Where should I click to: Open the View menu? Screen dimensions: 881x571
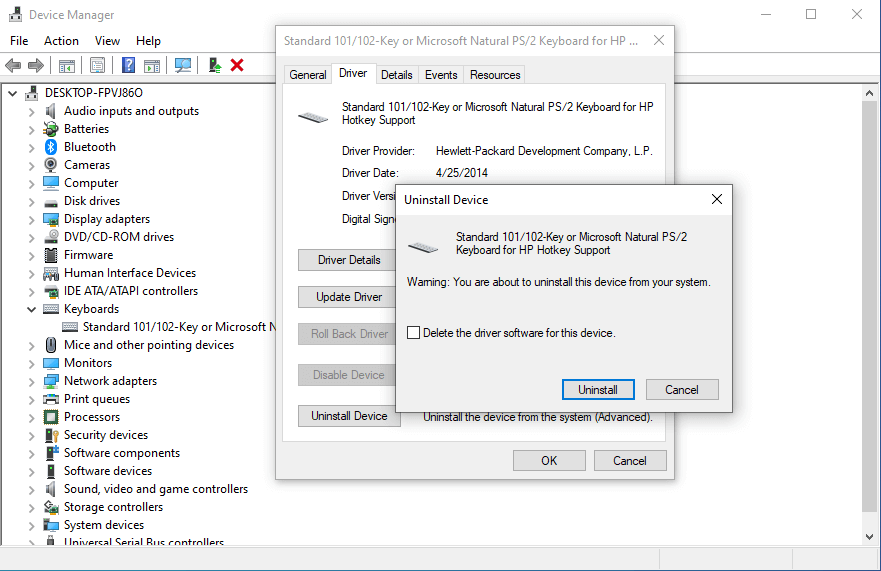(x=107, y=40)
